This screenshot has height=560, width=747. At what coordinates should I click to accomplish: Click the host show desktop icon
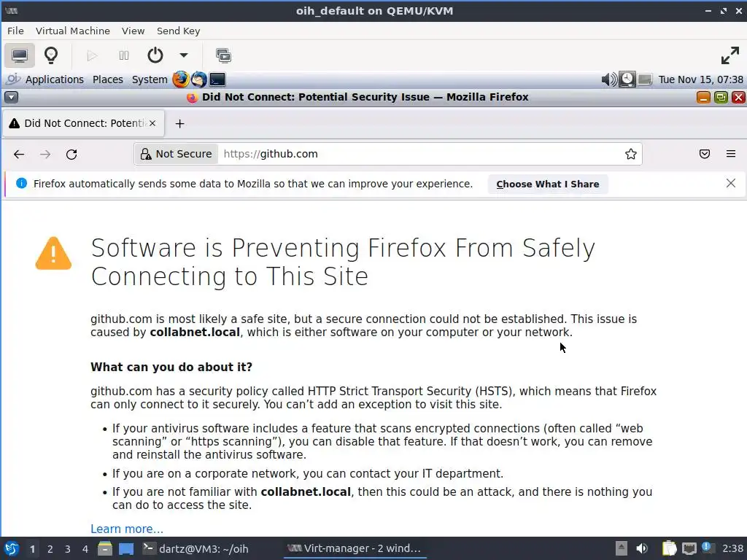tap(125, 548)
